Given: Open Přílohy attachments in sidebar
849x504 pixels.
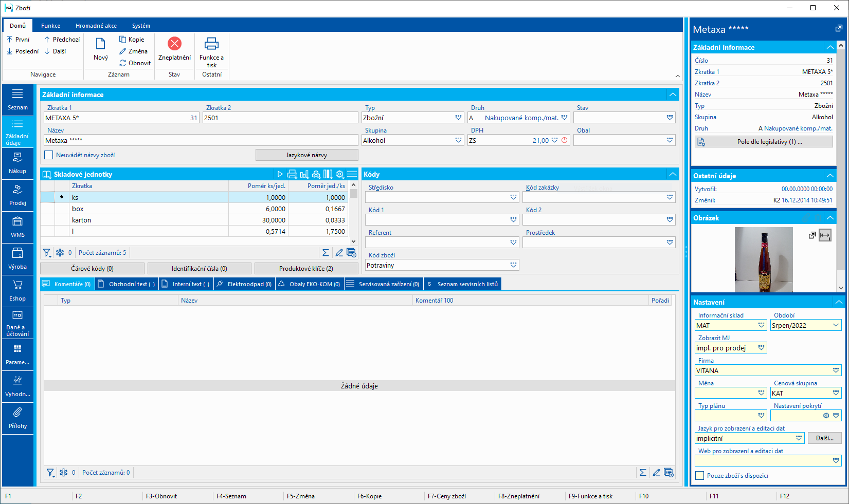Looking at the screenshot, I should [x=17, y=418].
